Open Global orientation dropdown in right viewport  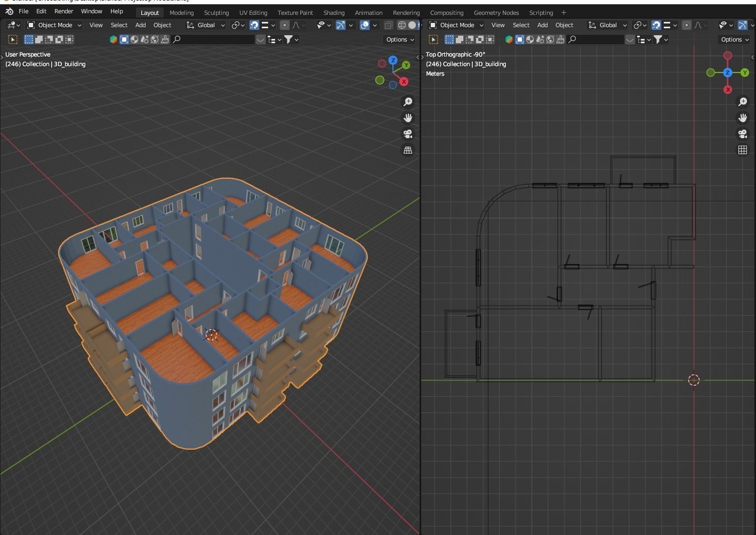coord(607,25)
